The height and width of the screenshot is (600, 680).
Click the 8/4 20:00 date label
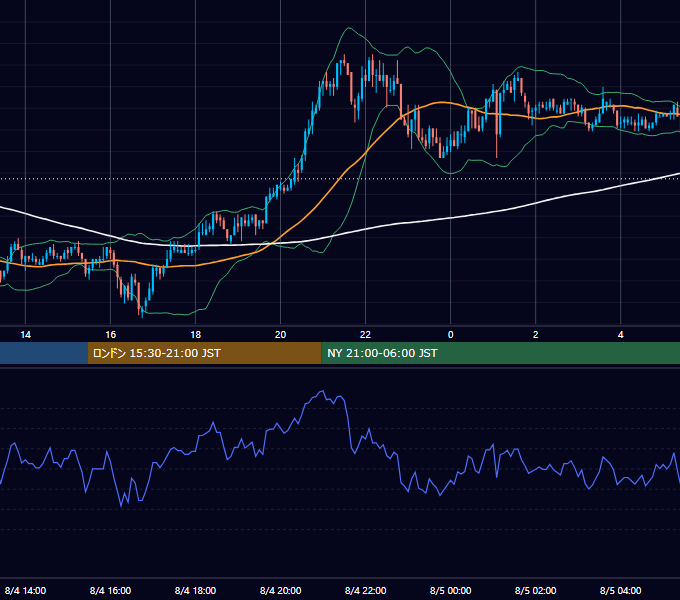(x=281, y=590)
